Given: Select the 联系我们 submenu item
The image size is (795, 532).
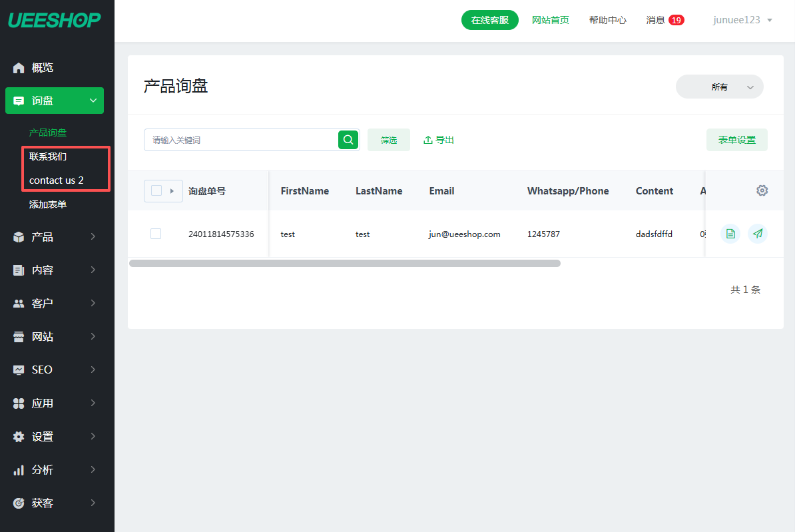Looking at the screenshot, I should tap(48, 157).
